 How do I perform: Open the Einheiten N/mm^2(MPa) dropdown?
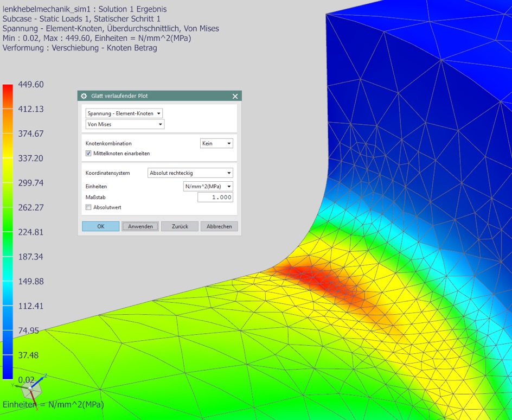[208, 186]
